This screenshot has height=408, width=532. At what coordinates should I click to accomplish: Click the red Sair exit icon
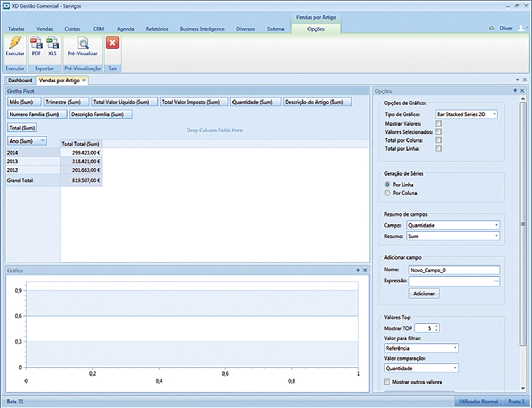point(112,44)
